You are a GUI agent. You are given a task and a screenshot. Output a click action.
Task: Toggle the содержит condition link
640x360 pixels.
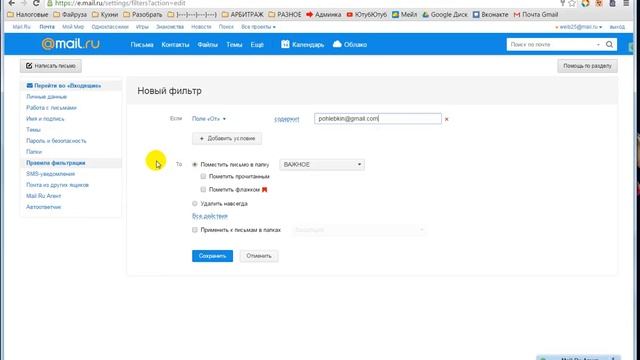pos(287,119)
